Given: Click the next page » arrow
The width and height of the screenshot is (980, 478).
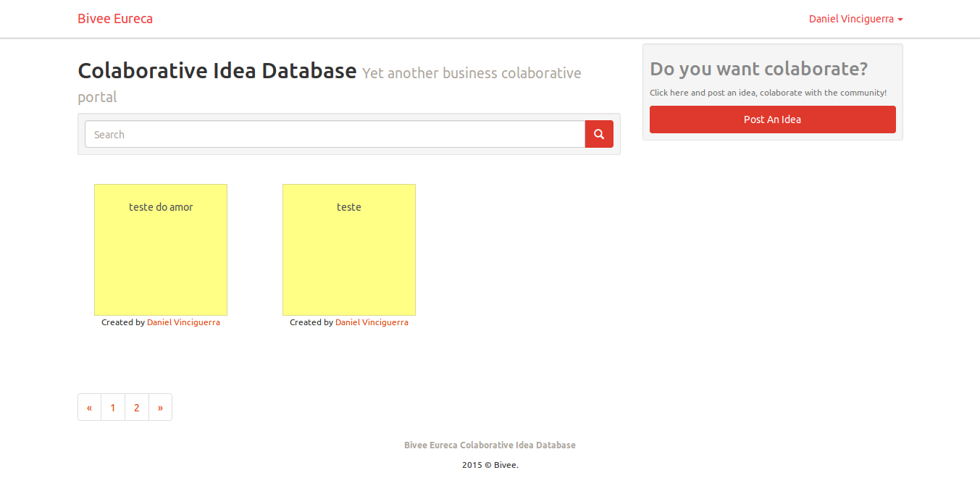Looking at the screenshot, I should pyautogui.click(x=160, y=407).
